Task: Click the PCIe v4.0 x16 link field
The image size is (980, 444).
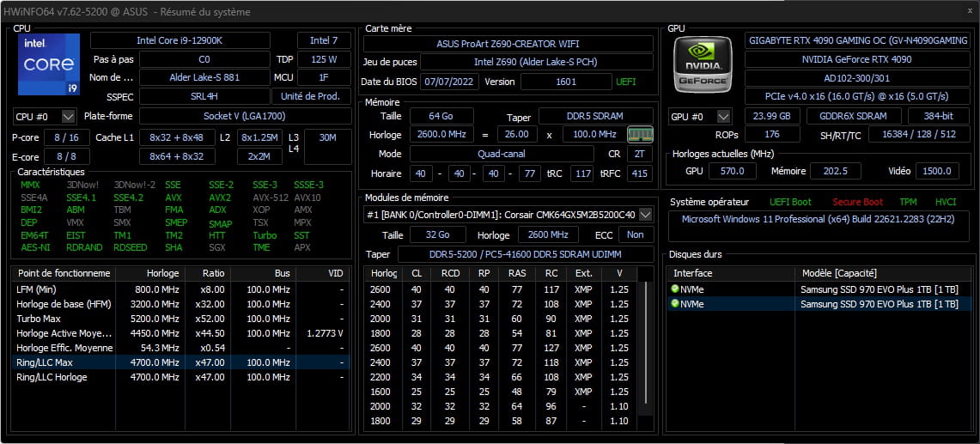Action: tap(858, 97)
